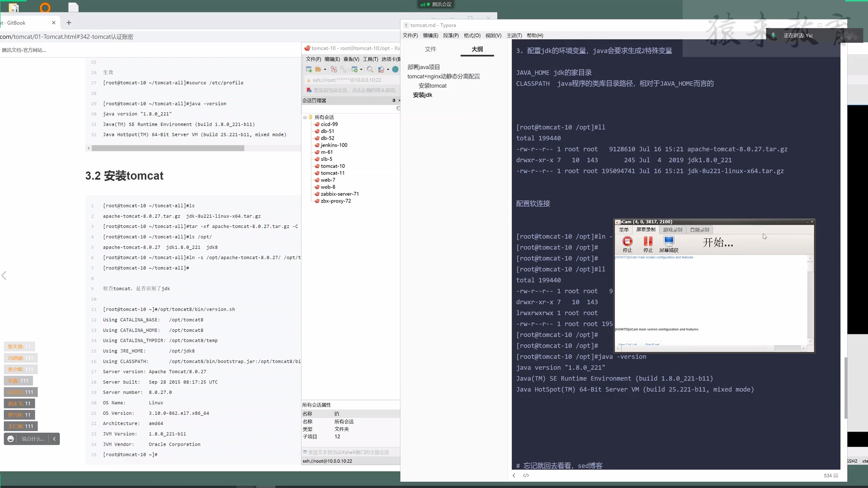Click Xshell new session icon
Image resolution: width=868 pixels, height=488 pixels.
click(309, 70)
